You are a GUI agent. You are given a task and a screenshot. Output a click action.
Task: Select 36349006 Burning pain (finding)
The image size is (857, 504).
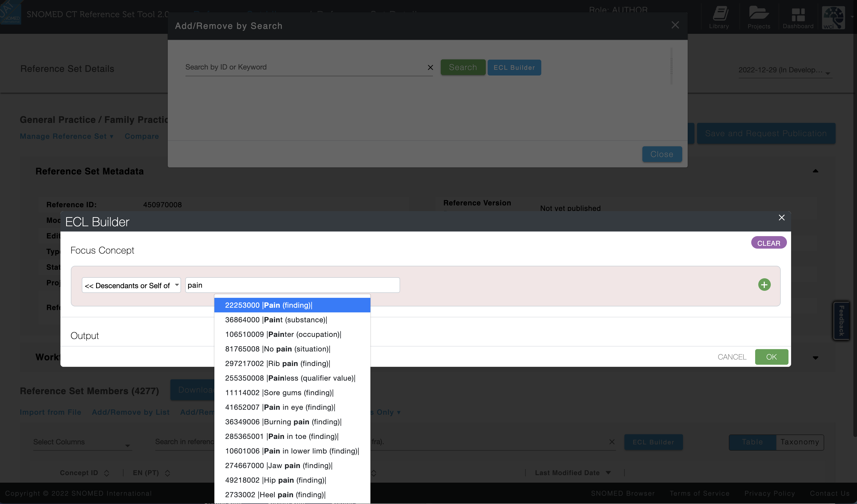click(x=292, y=422)
